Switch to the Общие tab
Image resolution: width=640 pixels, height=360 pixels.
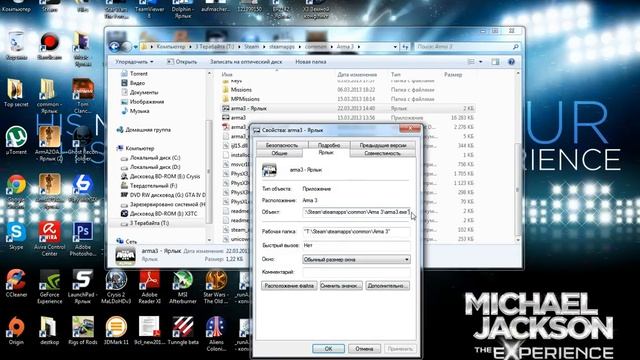pyautogui.click(x=280, y=153)
